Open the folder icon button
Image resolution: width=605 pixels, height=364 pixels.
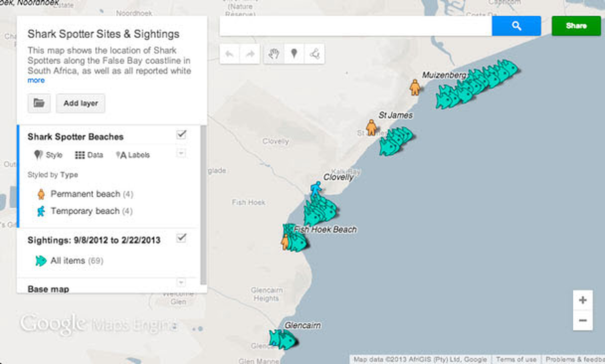pos(39,103)
